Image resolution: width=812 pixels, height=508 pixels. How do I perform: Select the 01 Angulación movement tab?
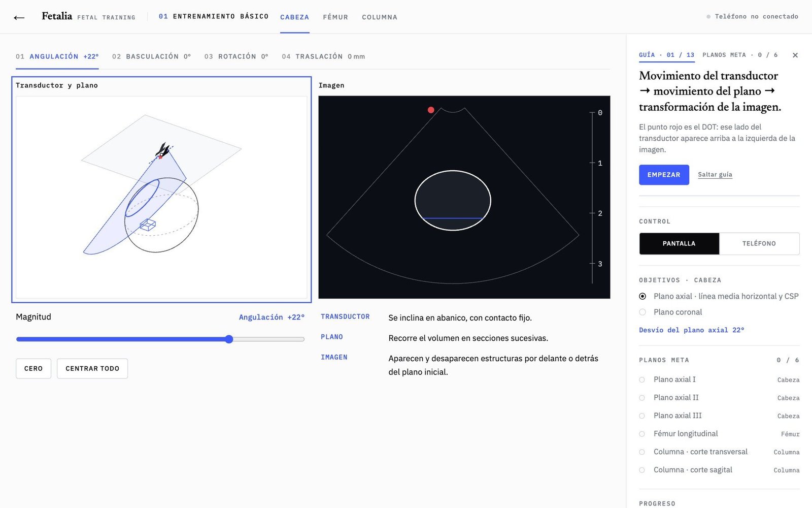[57, 56]
